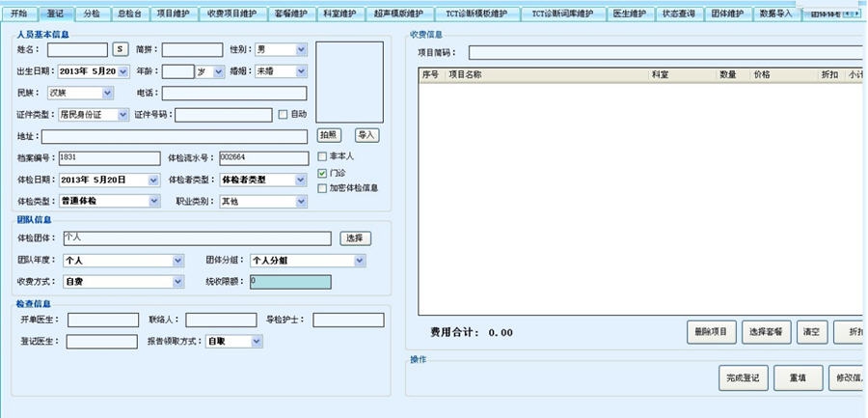Focus the 项目简码 input field
Image resolution: width=868 pixels, height=418 pixels.
(x=665, y=53)
